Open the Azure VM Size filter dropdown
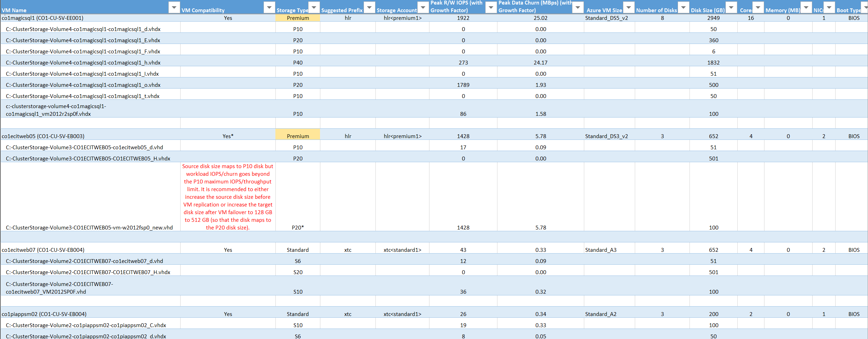The height and width of the screenshot is (339, 868). [x=629, y=7]
